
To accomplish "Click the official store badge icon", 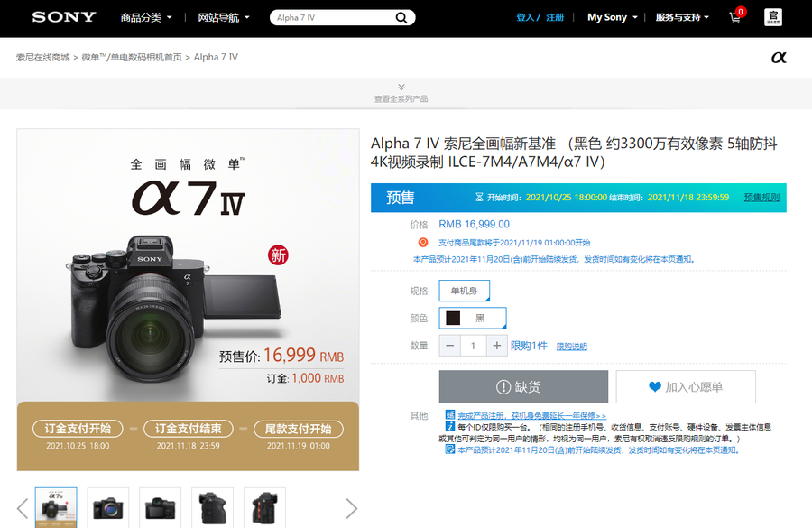I will tap(773, 17).
